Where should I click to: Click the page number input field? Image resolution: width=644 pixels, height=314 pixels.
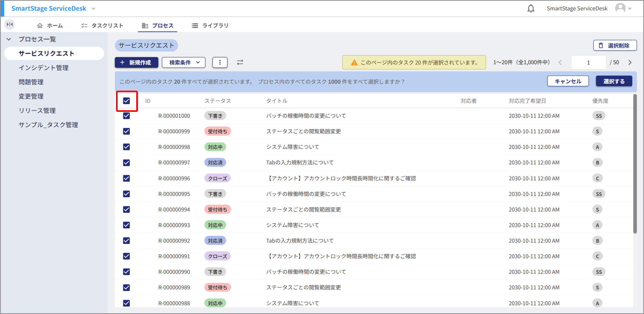point(588,62)
